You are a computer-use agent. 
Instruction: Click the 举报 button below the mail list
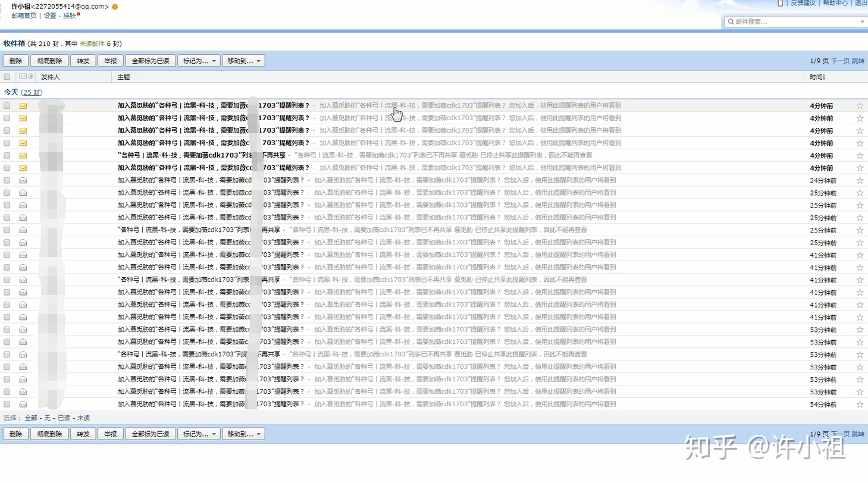click(x=111, y=434)
